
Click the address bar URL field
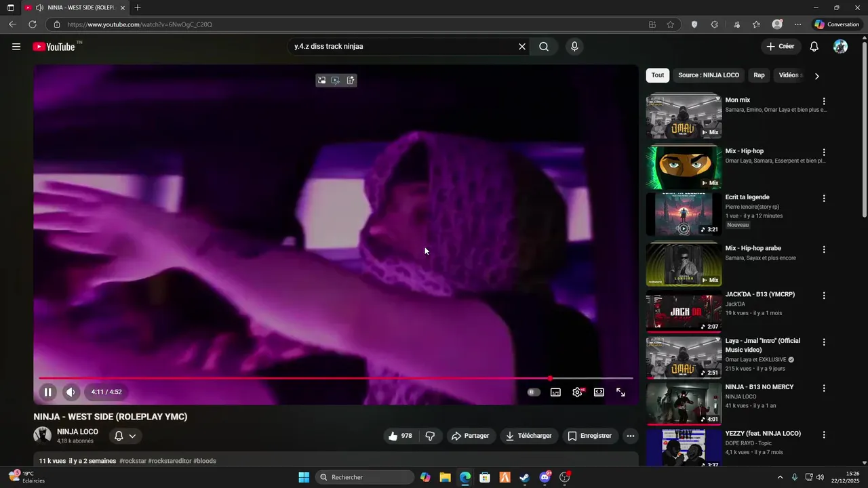click(x=353, y=24)
